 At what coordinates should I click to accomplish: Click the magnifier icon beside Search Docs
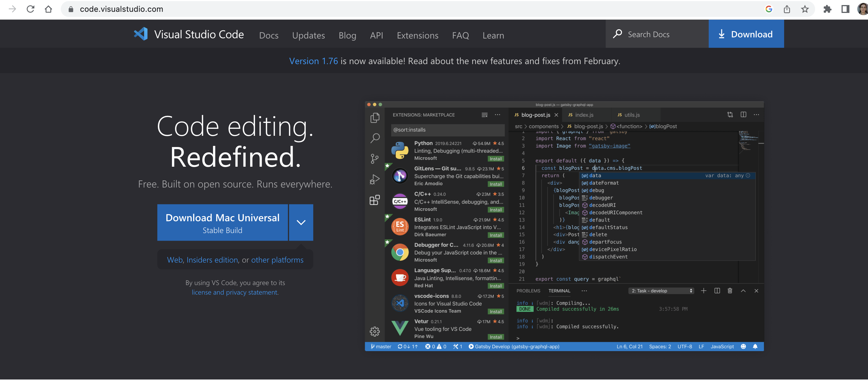coord(617,34)
